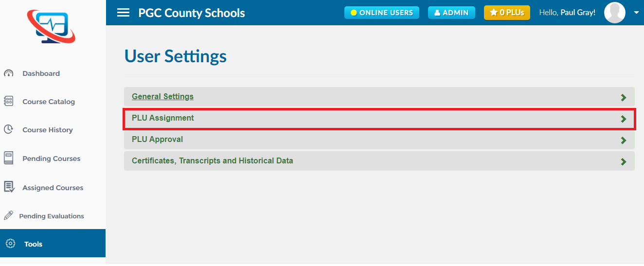Click the Assigned Courses checklist icon

coord(9,187)
